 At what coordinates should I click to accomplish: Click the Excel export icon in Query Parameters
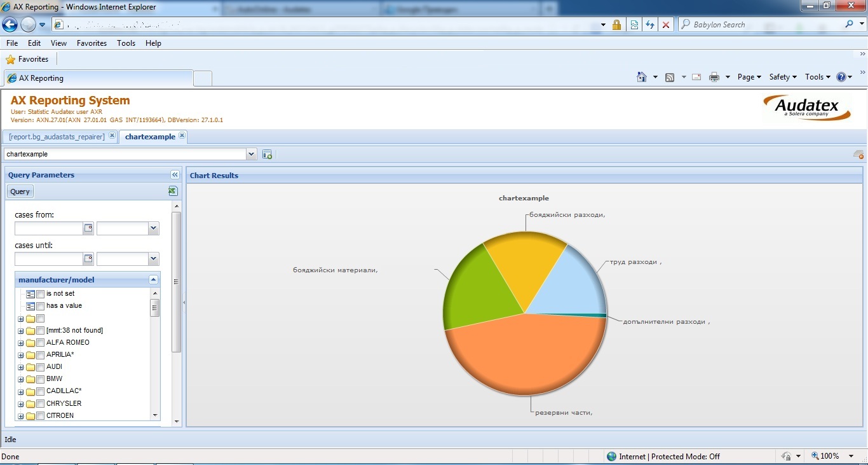[x=172, y=191]
